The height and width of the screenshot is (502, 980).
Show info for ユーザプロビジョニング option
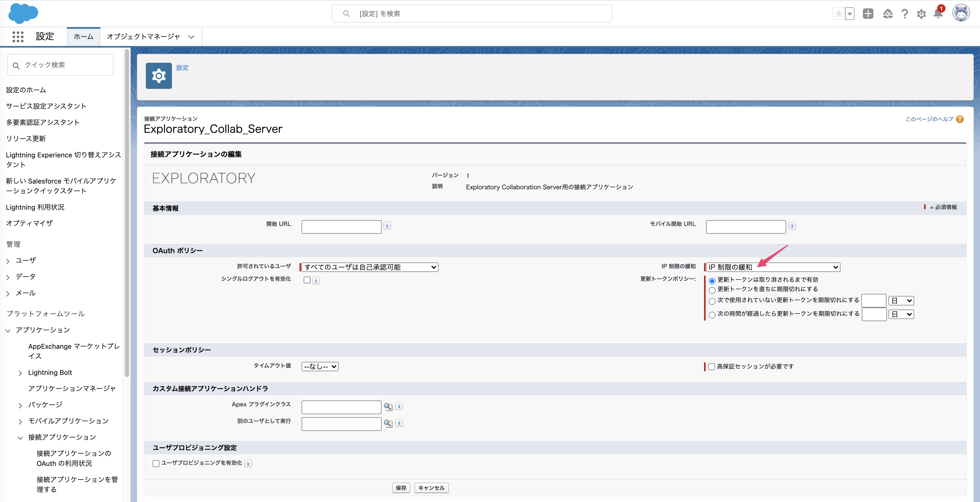[x=248, y=464]
